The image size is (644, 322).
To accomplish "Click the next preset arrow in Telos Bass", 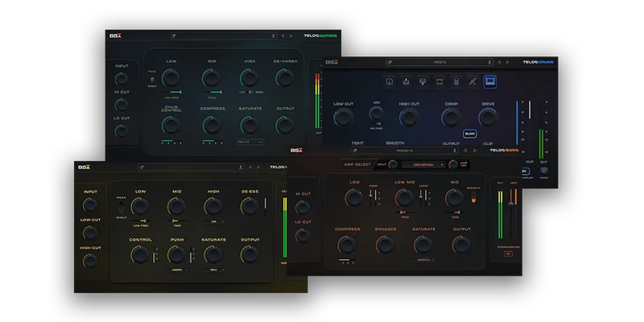I will [475, 151].
